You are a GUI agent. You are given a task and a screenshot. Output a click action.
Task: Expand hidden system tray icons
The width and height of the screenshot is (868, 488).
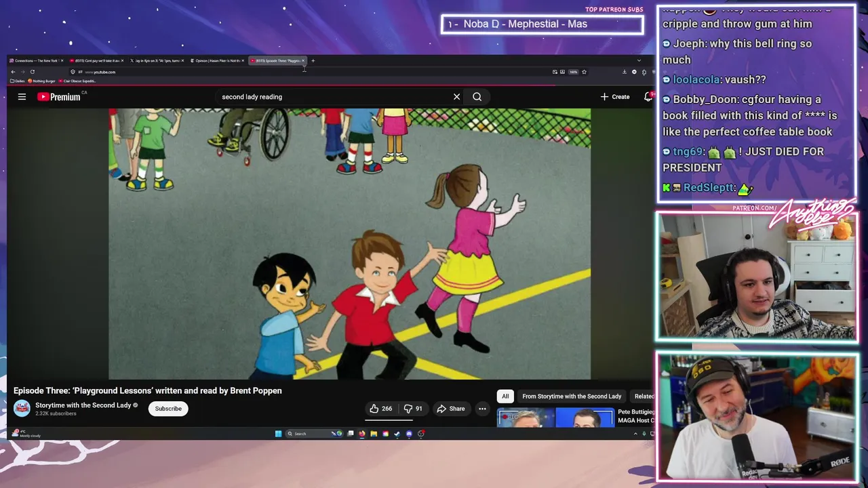pos(635,434)
